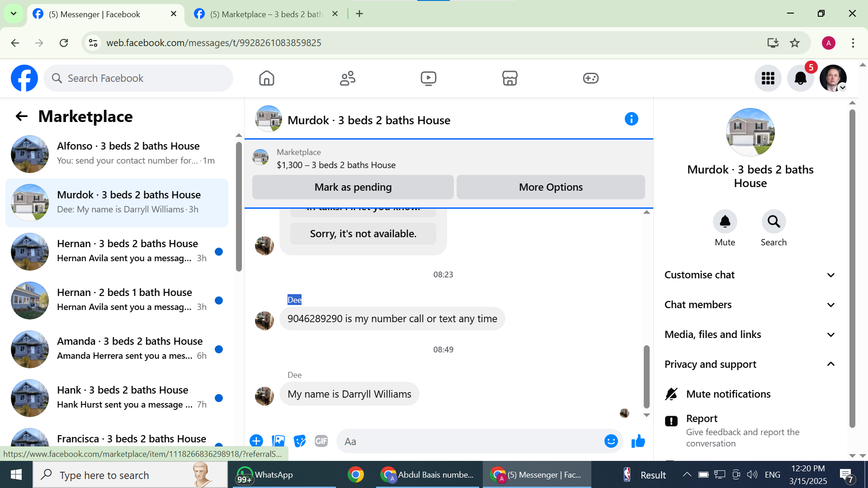Click the Mark as pending button
The image size is (868, 488).
[x=353, y=187]
